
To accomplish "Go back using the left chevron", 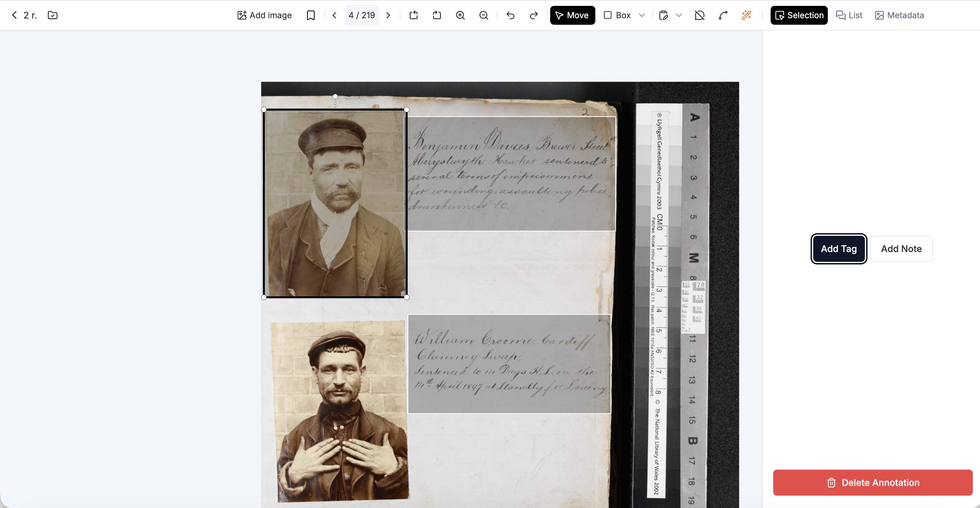I will click(x=14, y=15).
